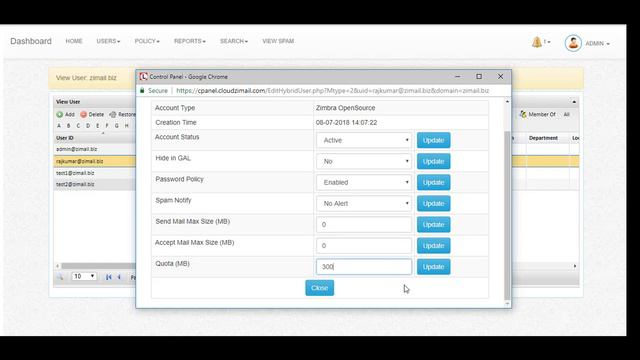Filter users by letter C
The height and width of the screenshot is (360, 640).
coord(78,126)
